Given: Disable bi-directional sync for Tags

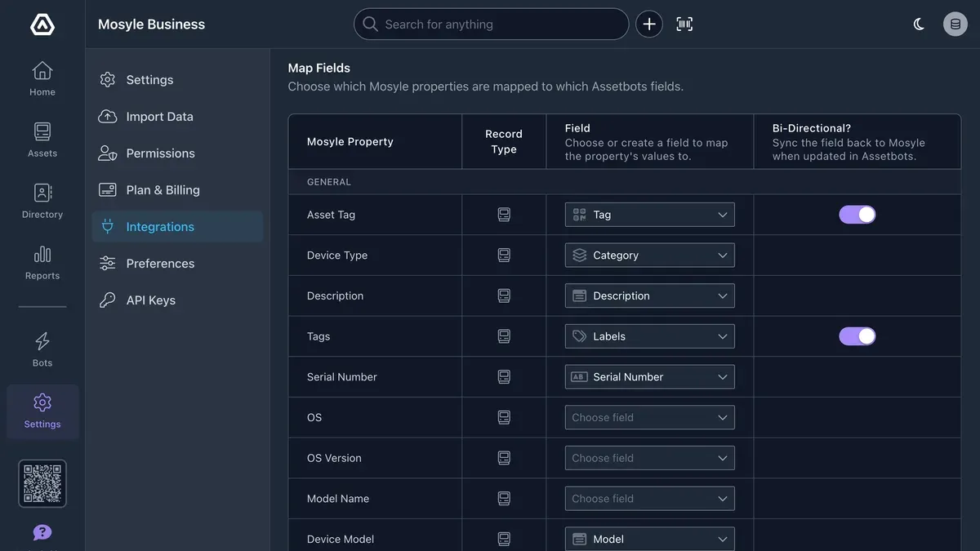Looking at the screenshot, I should point(857,336).
